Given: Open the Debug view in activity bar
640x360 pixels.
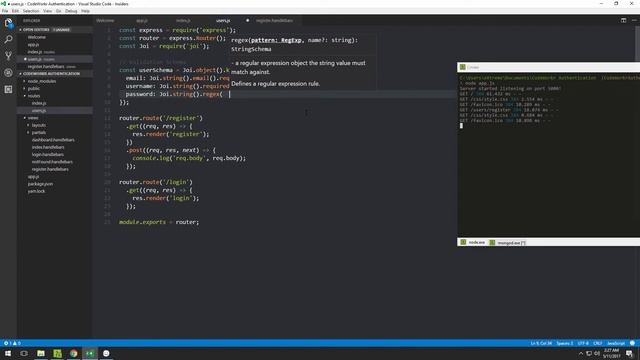Looking at the screenshot, I should click(x=8, y=73).
